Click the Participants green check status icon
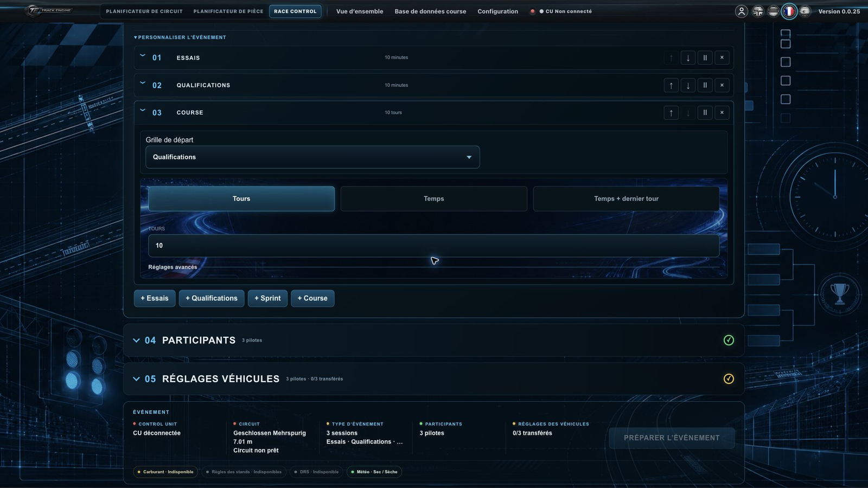This screenshot has width=868, height=488. pyautogui.click(x=729, y=340)
